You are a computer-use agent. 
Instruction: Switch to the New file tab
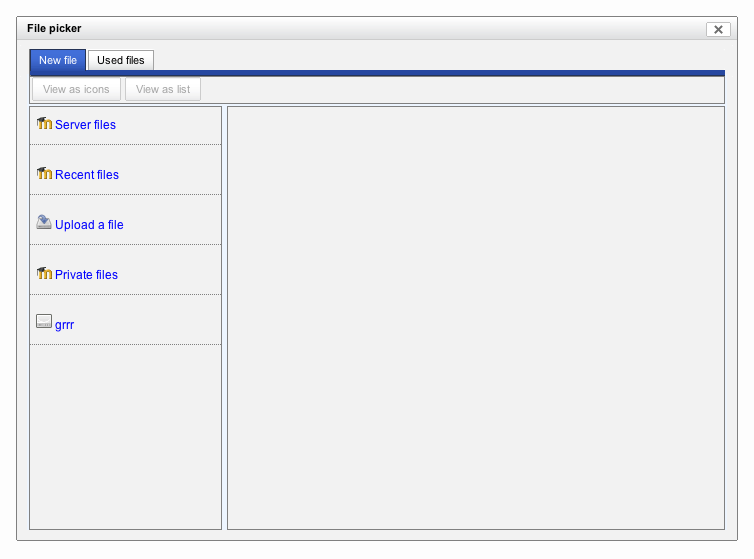58,60
